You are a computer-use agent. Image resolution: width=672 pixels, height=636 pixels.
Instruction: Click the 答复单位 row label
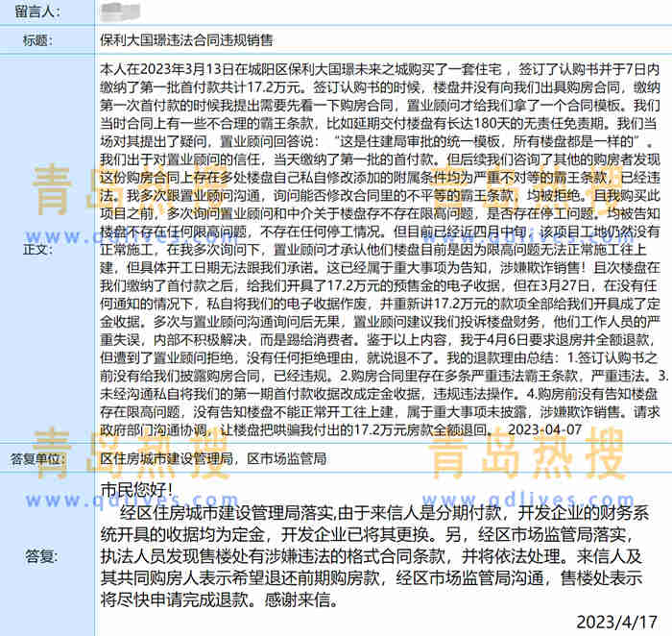coord(37,459)
